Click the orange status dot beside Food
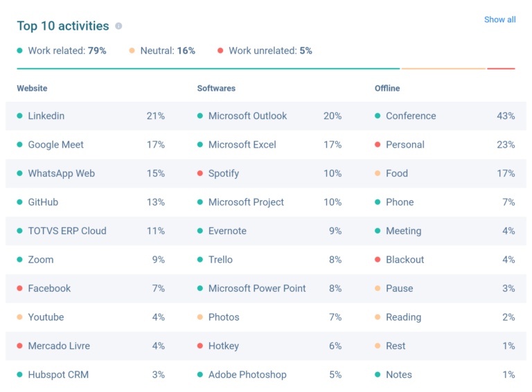Viewport: 532px width, 392px height. [x=378, y=173]
